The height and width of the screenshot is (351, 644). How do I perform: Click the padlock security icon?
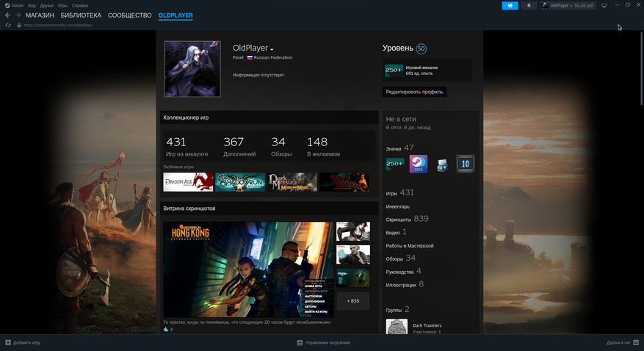point(19,25)
